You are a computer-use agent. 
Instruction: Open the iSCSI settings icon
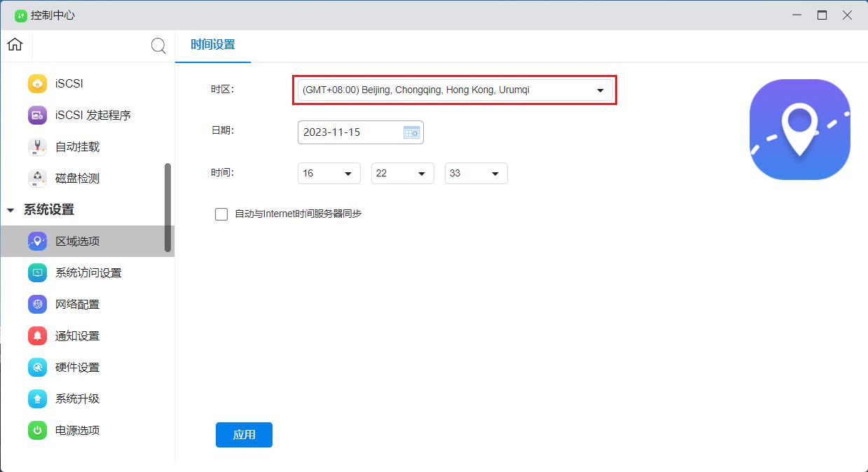coord(37,83)
